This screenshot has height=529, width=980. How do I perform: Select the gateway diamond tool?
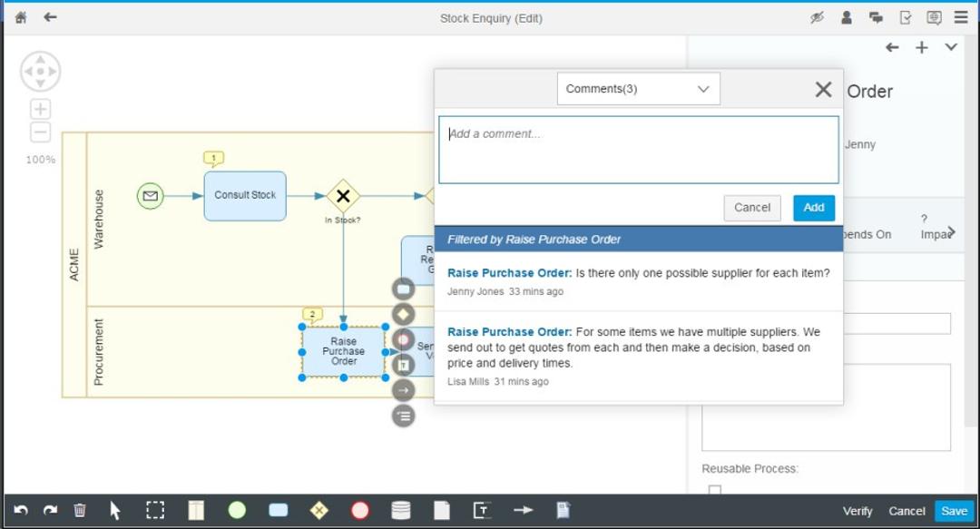pyautogui.click(x=318, y=511)
